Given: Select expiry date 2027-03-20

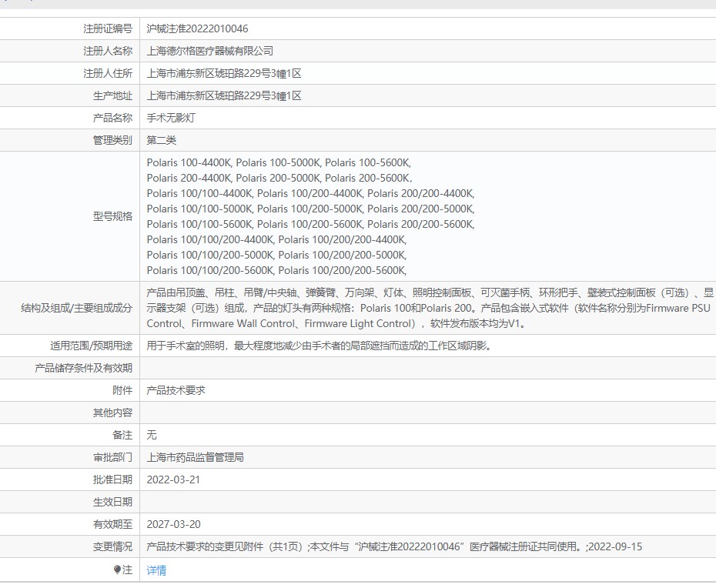Looking at the screenshot, I should 173,525.
